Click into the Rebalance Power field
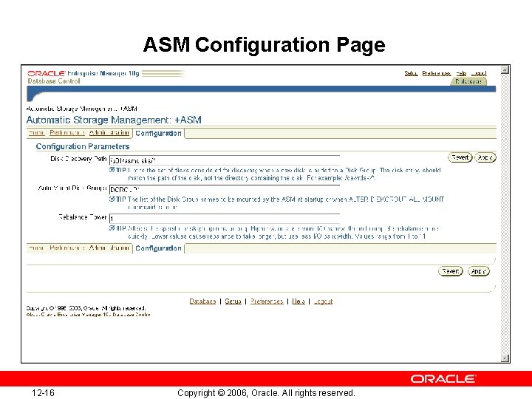The width and height of the screenshot is (532, 399). pyautogui.click(x=225, y=219)
